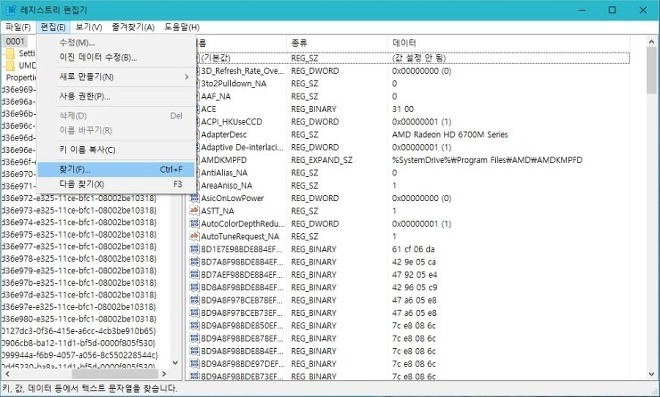660x397 pixels.
Task: Click the ASTT_NA string value icon
Action: point(194,210)
